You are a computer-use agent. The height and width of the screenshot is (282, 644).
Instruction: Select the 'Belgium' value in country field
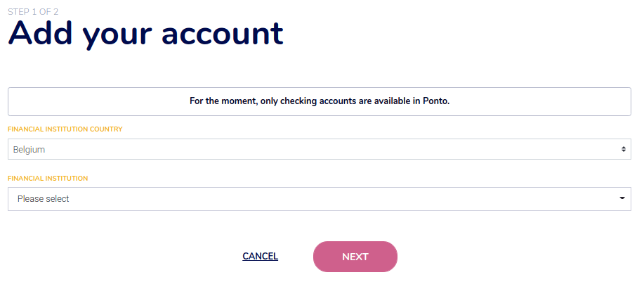[x=29, y=150]
